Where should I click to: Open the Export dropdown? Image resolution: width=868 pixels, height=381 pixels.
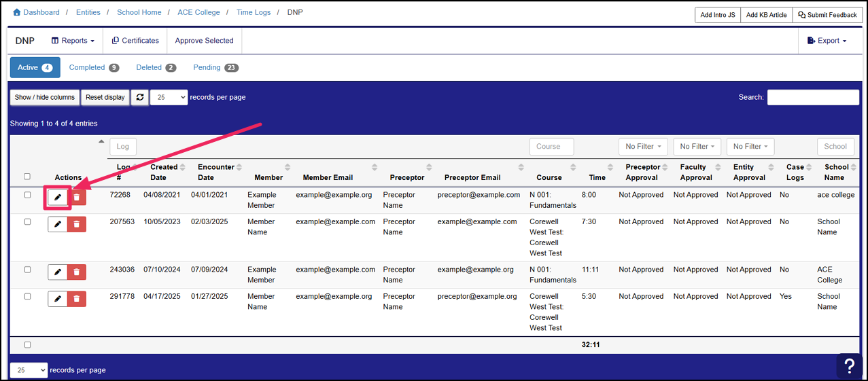(x=827, y=41)
